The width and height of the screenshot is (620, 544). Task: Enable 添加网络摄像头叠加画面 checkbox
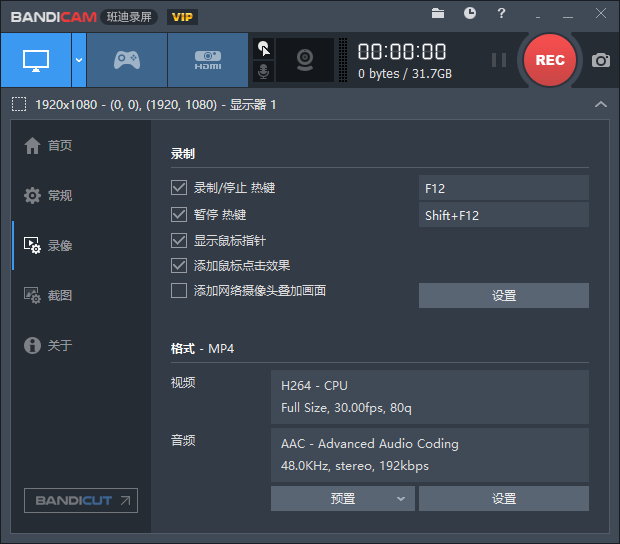[x=179, y=291]
